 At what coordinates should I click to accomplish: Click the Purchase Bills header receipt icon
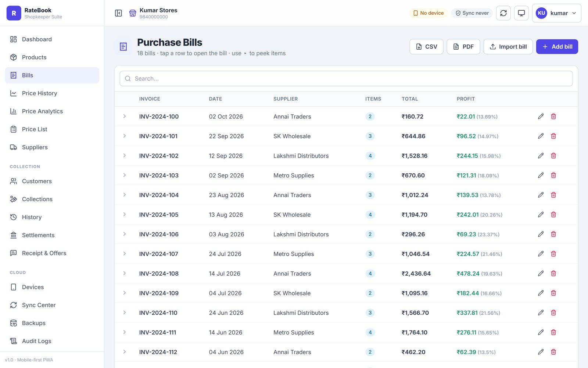tap(123, 47)
